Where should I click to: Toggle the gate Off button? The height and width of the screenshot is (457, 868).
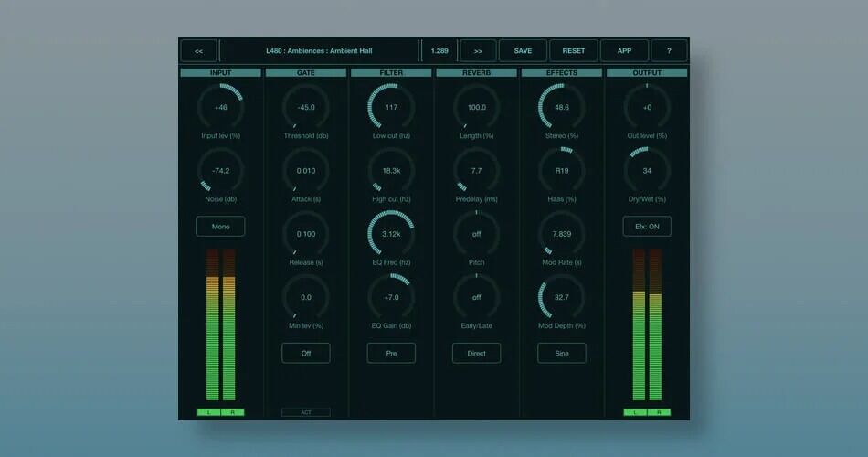305,354
